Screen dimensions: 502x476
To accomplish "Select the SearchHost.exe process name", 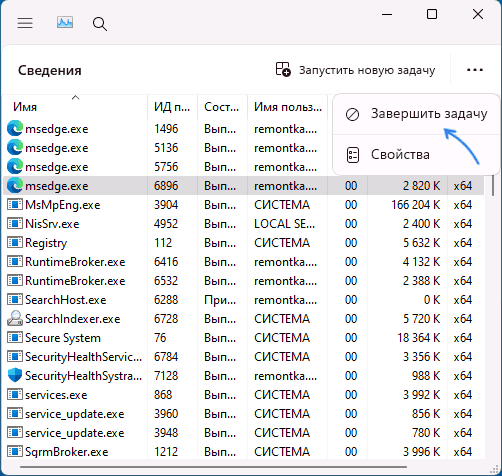I will (x=66, y=300).
